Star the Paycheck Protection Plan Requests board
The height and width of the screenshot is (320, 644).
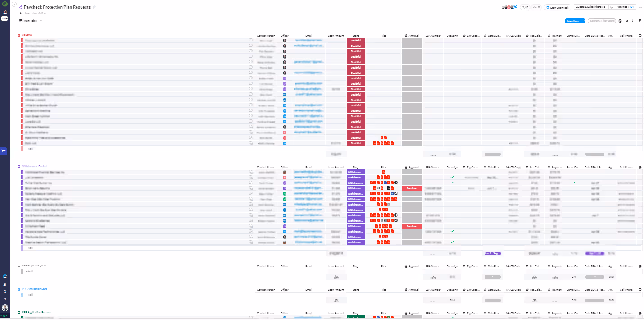click(94, 7)
